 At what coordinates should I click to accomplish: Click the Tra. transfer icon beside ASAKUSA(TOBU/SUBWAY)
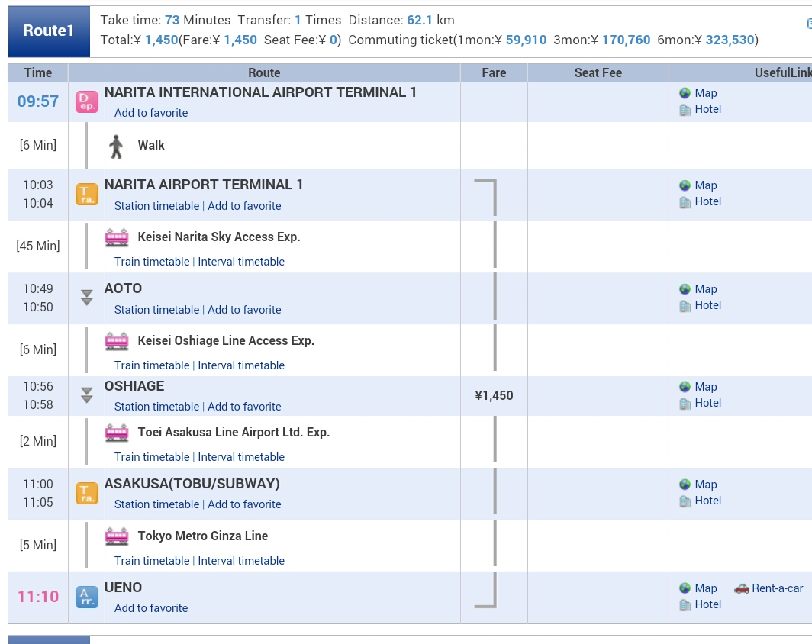(x=87, y=494)
